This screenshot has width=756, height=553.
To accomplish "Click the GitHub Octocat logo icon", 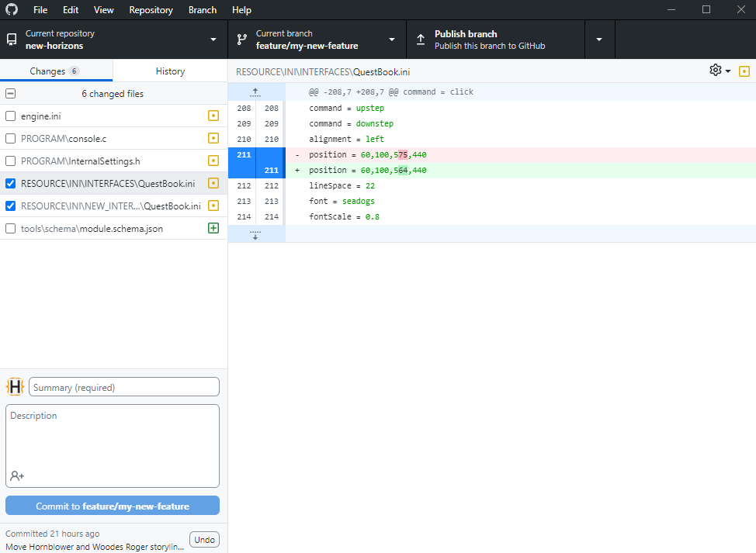I will (x=12, y=9).
